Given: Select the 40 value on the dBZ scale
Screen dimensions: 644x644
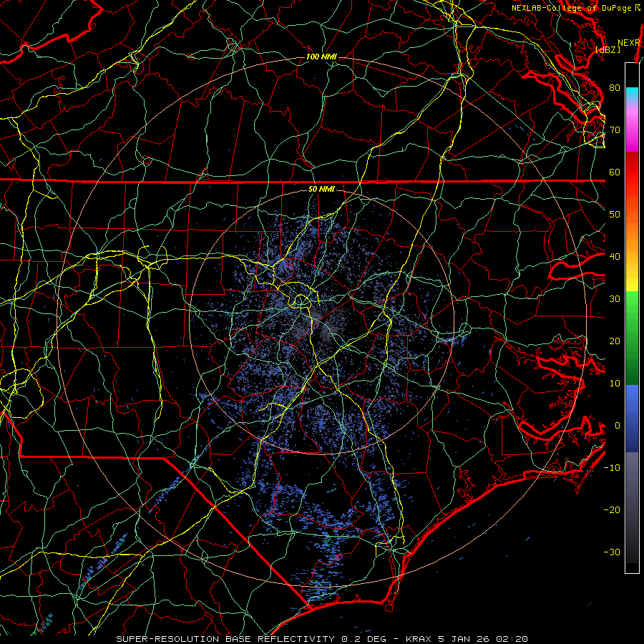Looking at the screenshot, I should point(615,257).
